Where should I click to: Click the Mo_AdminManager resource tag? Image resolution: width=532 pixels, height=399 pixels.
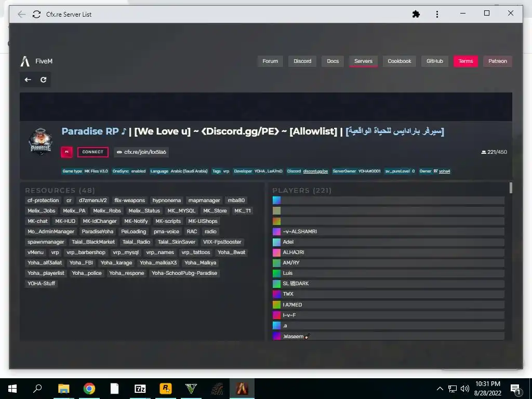[x=51, y=232]
